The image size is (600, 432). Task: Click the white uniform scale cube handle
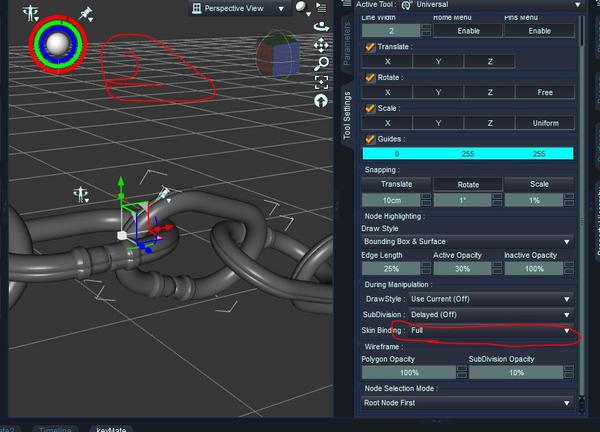pyautogui.click(x=122, y=235)
